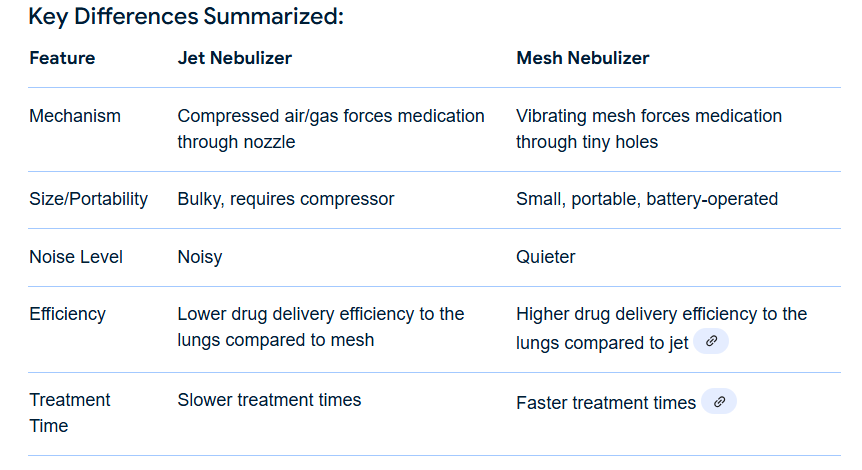862x470 pixels.
Task: Select the "Quieter" cell
Action: (x=546, y=257)
